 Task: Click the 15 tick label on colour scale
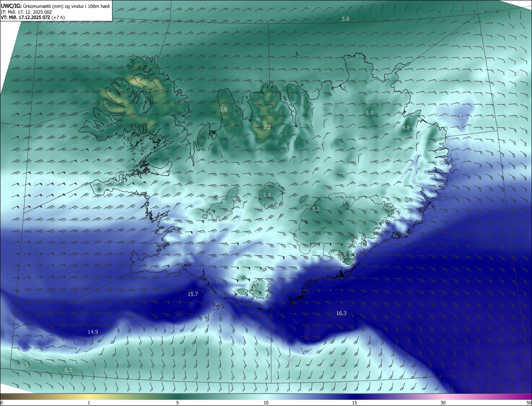pyautogui.click(x=355, y=403)
